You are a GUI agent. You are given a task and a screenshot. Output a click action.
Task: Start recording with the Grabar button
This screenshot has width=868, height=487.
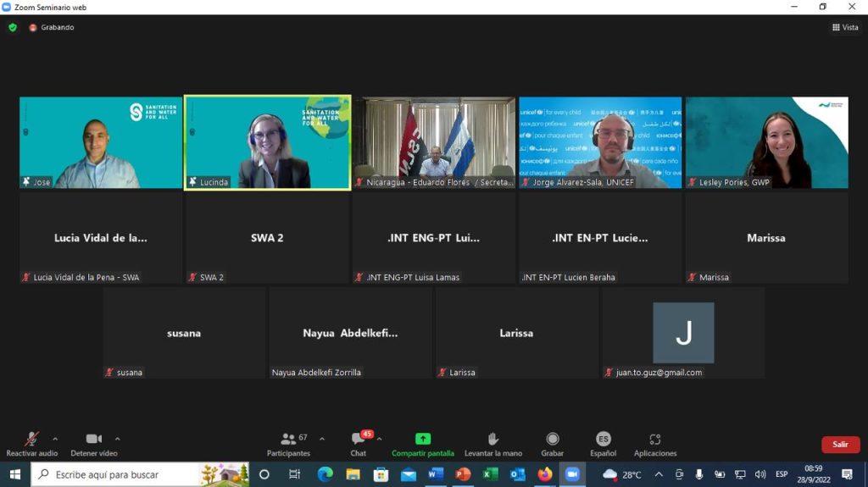pos(553,439)
